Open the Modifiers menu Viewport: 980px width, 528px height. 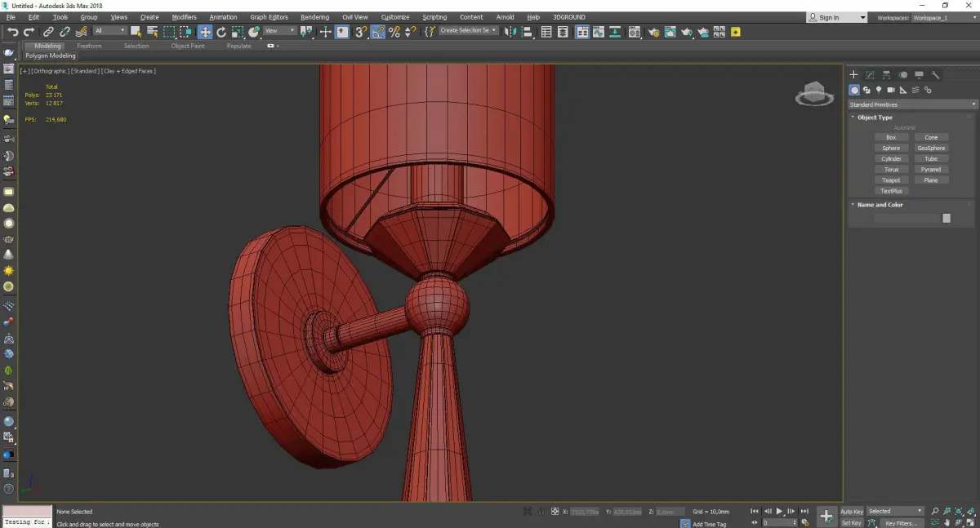(x=184, y=17)
